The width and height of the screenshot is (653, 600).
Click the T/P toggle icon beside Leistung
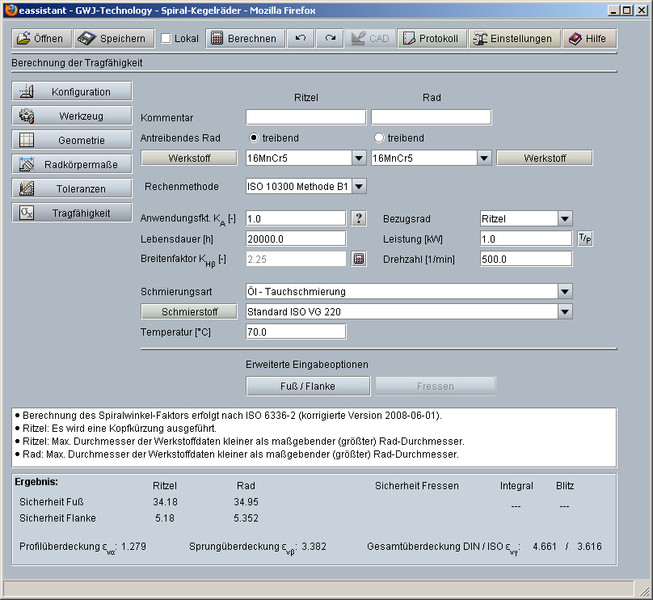586,239
